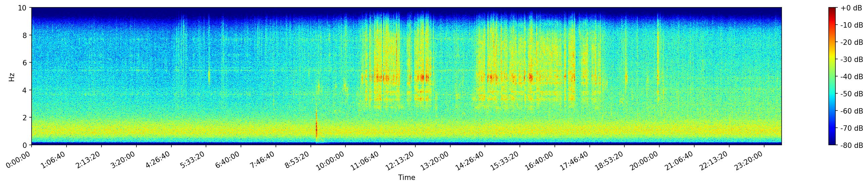The height and width of the screenshot is (186, 868).
Task: Select the 2 Hz frequency tick label
Action: point(25,118)
